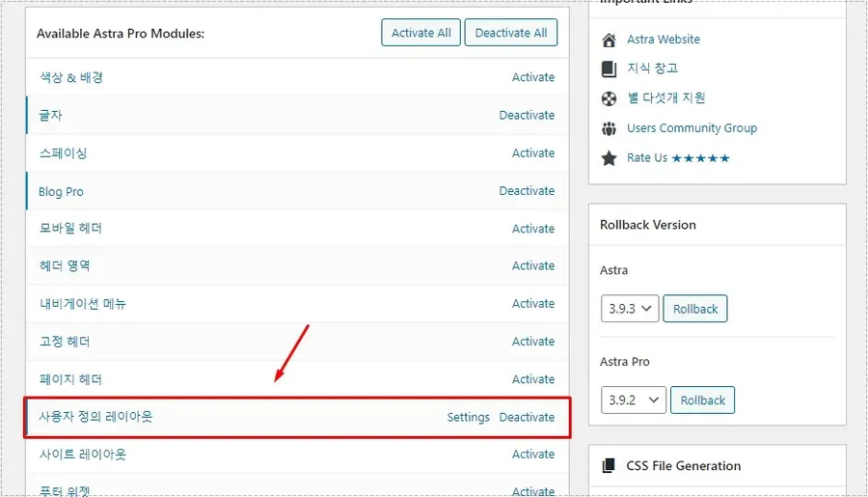The height and width of the screenshot is (497, 868).
Task: Click the 내비게이션 메뉴 module name
Action: pos(83,304)
